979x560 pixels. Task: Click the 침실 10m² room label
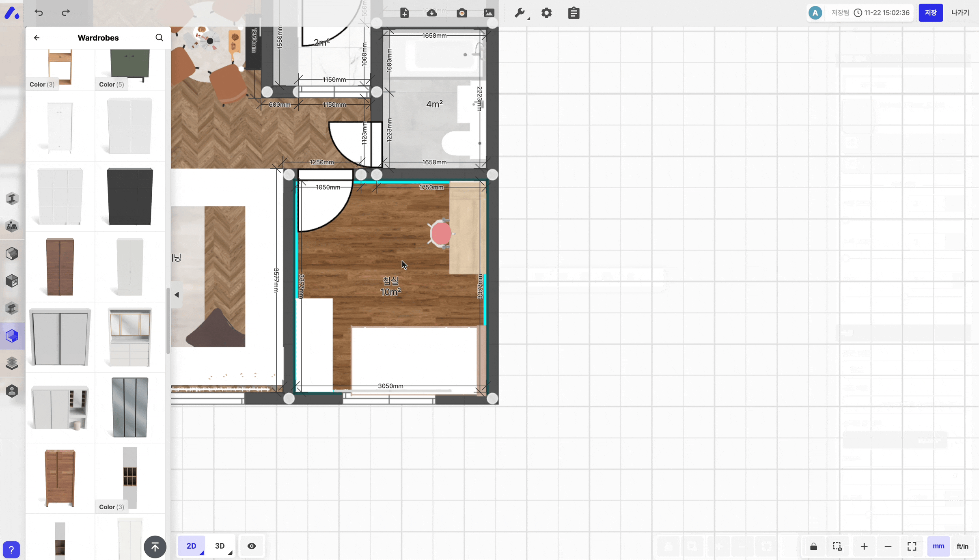(x=390, y=286)
